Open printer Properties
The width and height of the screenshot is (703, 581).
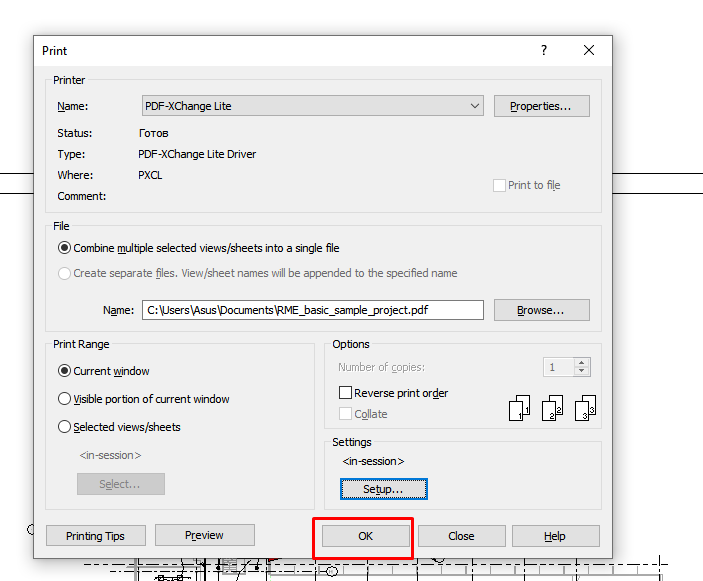pos(542,106)
